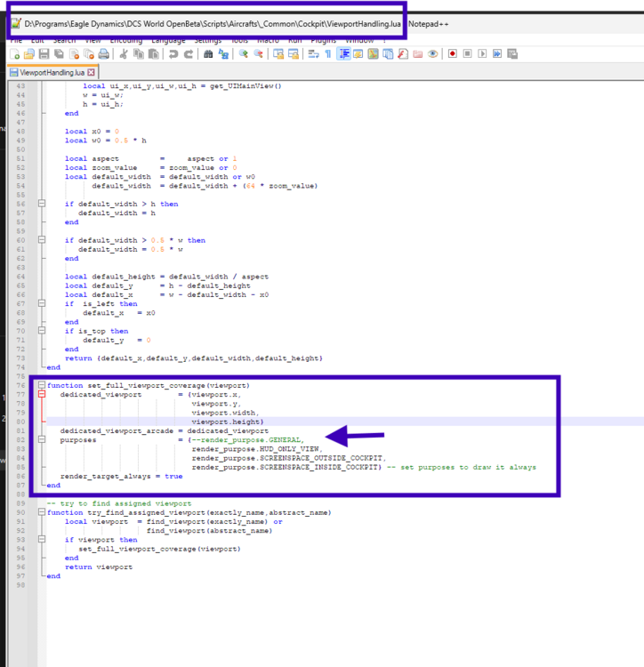Select the ViewportHandling.lua tab
This screenshot has width=644, height=667.
[x=52, y=72]
